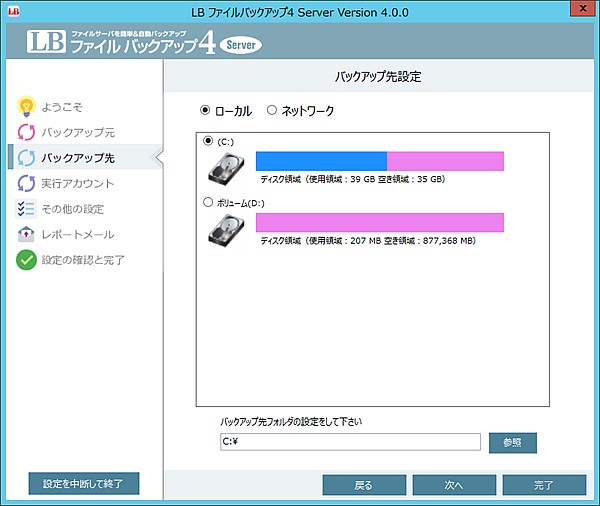The width and height of the screenshot is (600, 506).
Task: Click the C: drive usage bar
Action: 380,161
